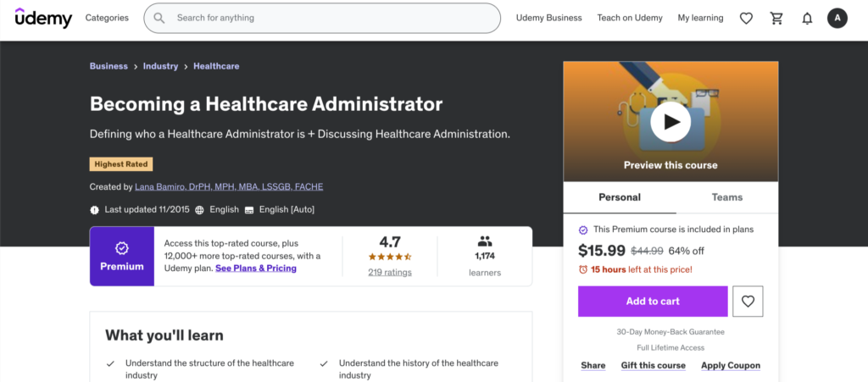The width and height of the screenshot is (868, 382).
Task: Go to My learning
Action: (700, 18)
